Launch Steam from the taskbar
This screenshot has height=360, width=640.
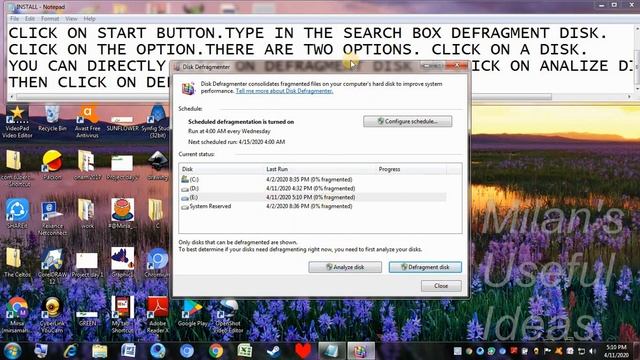coord(273,351)
